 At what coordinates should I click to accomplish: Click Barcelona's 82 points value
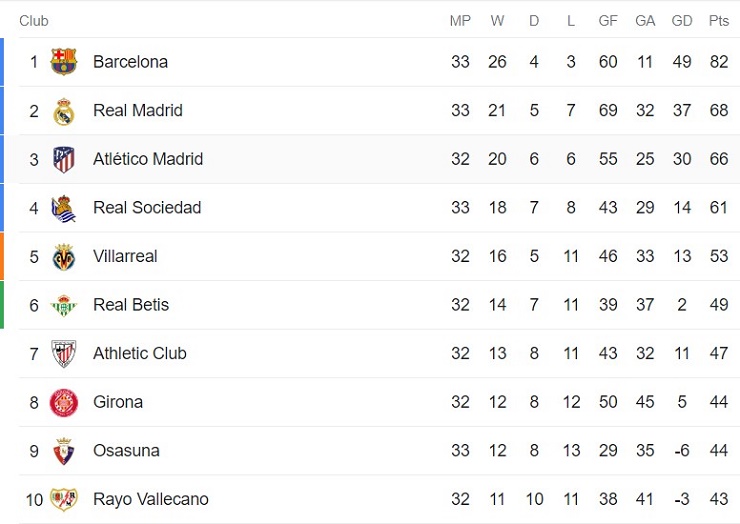[718, 62]
